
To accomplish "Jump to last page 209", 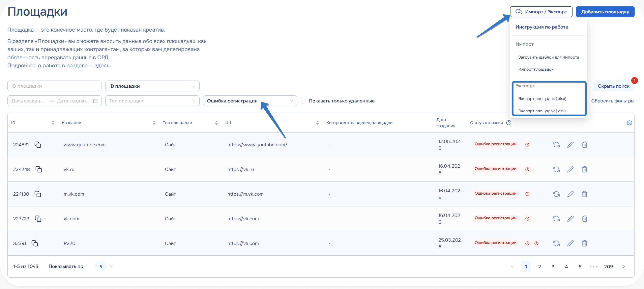I will click(608, 266).
